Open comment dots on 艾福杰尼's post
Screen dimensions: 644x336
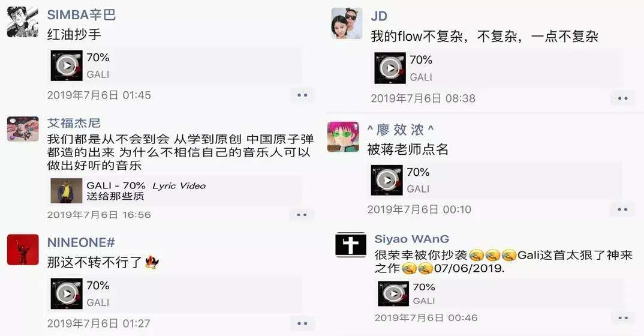pyautogui.click(x=302, y=215)
